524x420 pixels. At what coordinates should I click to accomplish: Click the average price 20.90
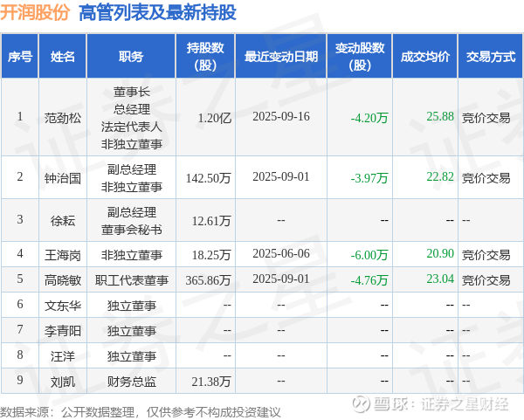pos(440,253)
